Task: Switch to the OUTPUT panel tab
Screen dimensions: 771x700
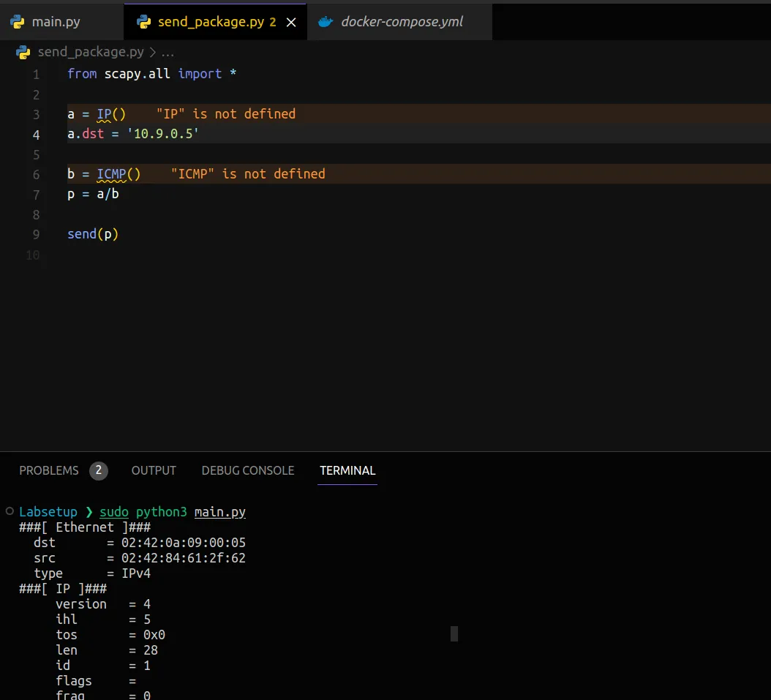Action: click(154, 470)
